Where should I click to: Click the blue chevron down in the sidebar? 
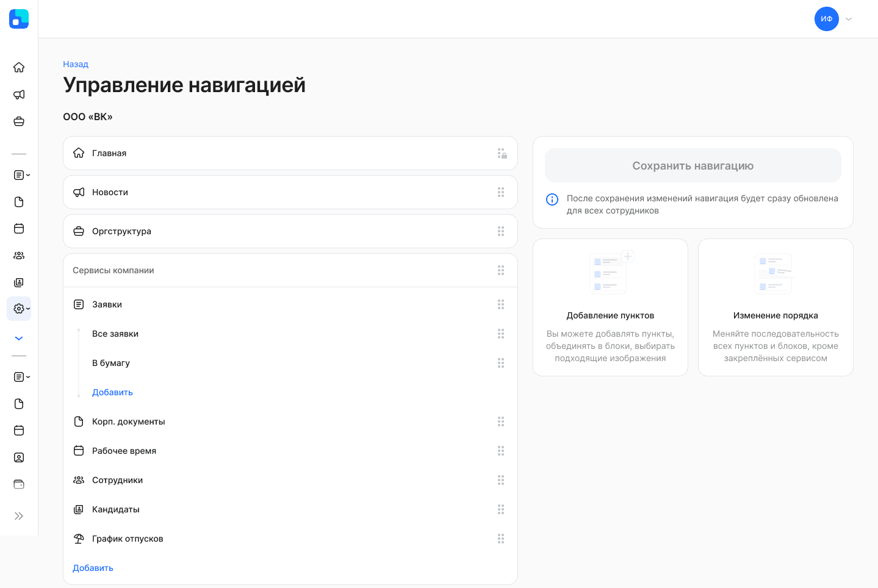19,339
